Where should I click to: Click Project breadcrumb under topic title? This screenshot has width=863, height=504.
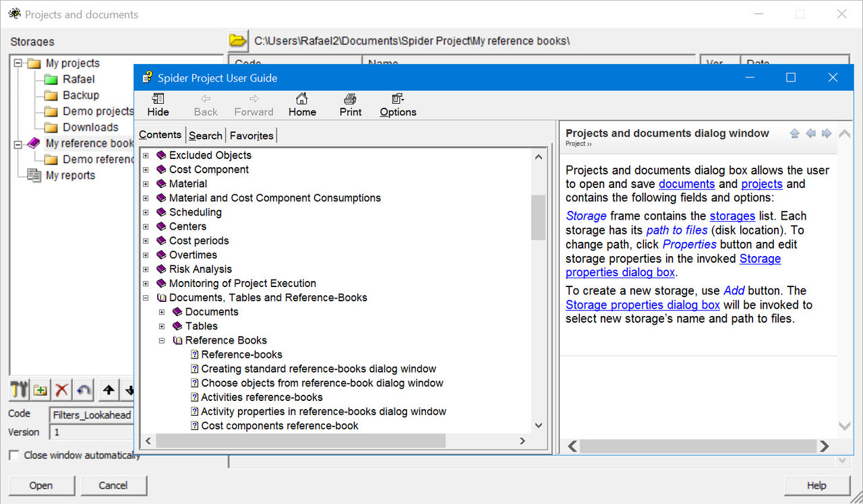tap(578, 144)
